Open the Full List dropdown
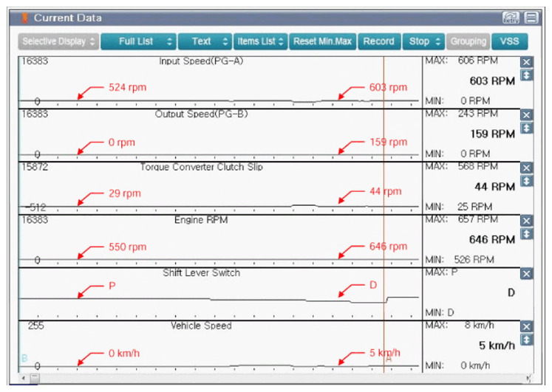Screen dimensions: 552x392 tap(138, 41)
